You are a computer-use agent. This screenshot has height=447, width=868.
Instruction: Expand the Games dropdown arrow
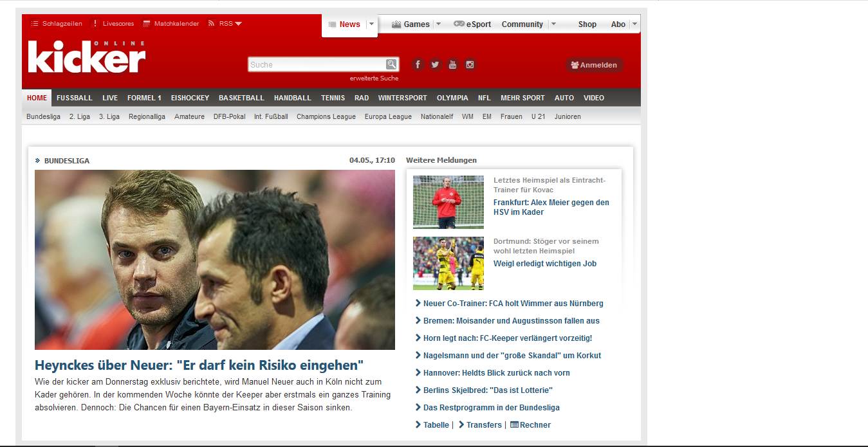(438, 24)
